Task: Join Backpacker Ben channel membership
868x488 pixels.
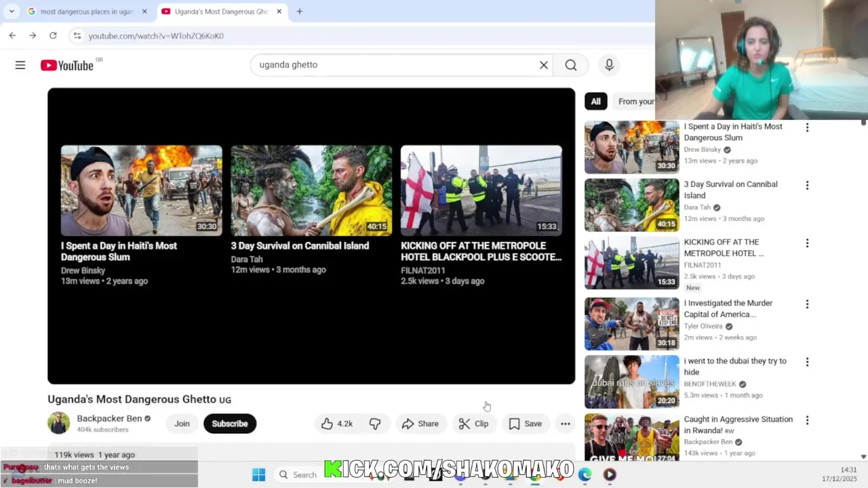Action: point(182,424)
